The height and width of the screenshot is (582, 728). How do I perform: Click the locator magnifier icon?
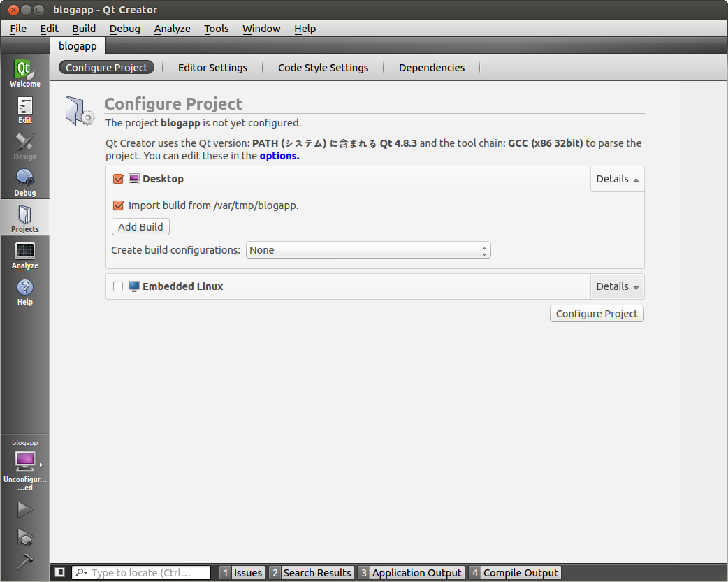click(x=81, y=572)
